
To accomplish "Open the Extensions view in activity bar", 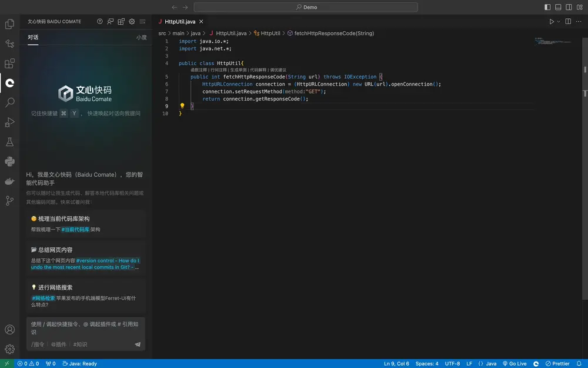I will click(9, 64).
